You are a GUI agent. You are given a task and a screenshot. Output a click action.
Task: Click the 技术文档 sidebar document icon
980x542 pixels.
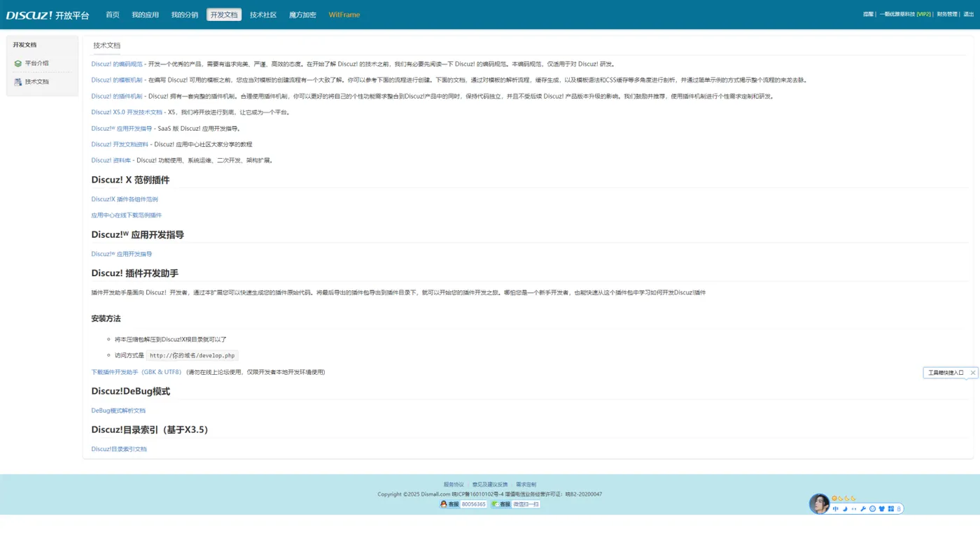[x=17, y=82]
